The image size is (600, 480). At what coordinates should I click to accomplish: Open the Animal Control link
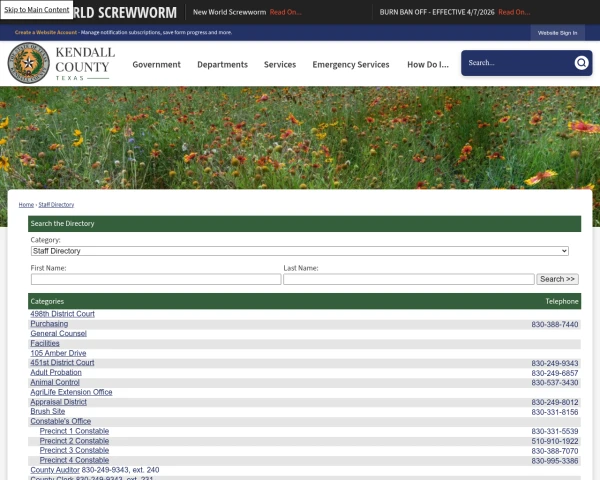[55, 382]
